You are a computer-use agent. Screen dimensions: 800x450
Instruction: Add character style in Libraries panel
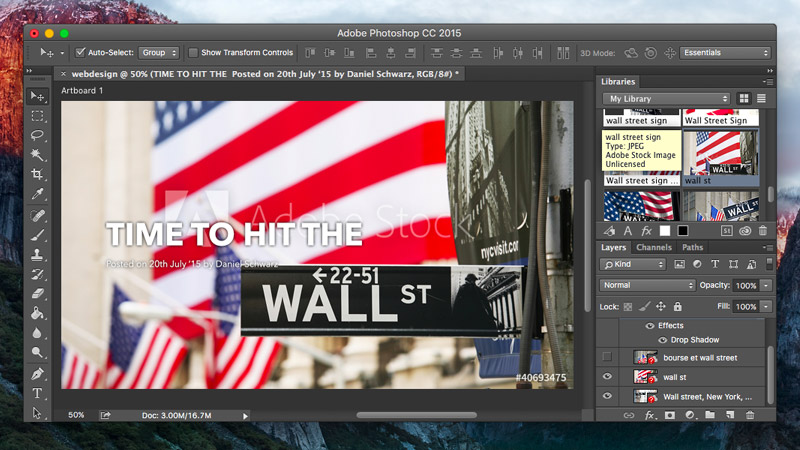click(628, 231)
